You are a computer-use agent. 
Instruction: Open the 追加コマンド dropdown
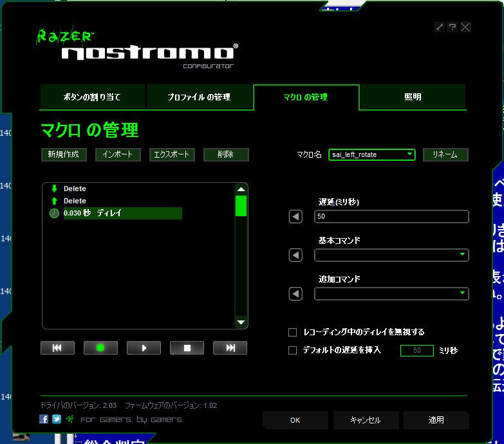tap(391, 293)
